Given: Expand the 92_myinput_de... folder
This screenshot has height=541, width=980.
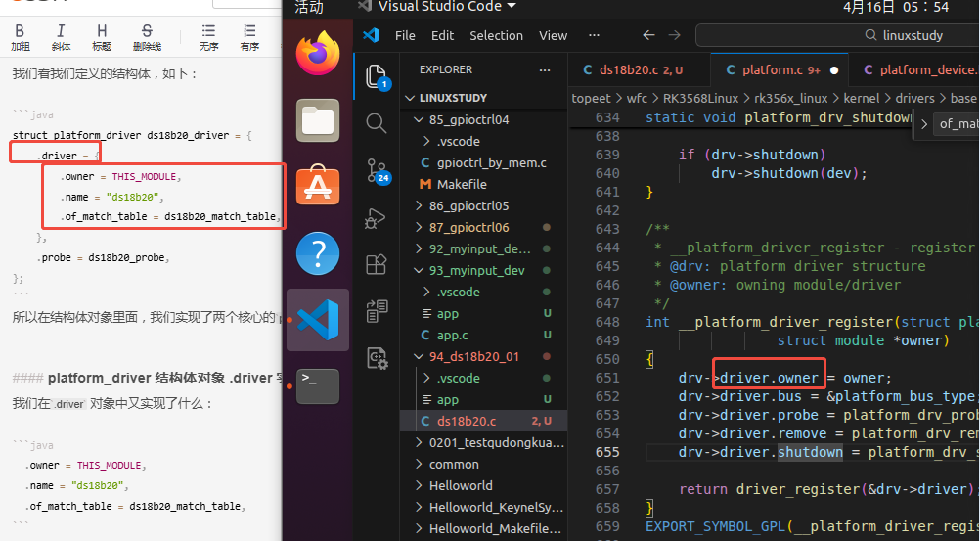Looking at the screenshot, I should [x=484, y=248].
